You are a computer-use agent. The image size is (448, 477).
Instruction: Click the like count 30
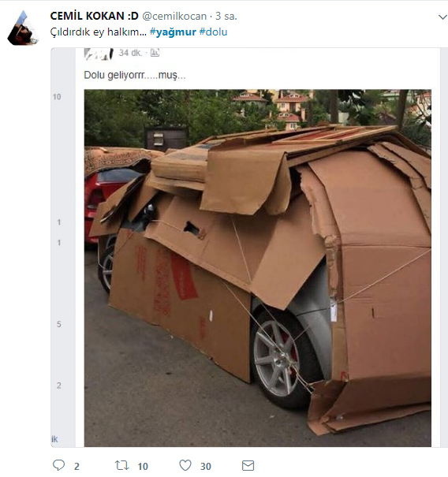point(206,466)
